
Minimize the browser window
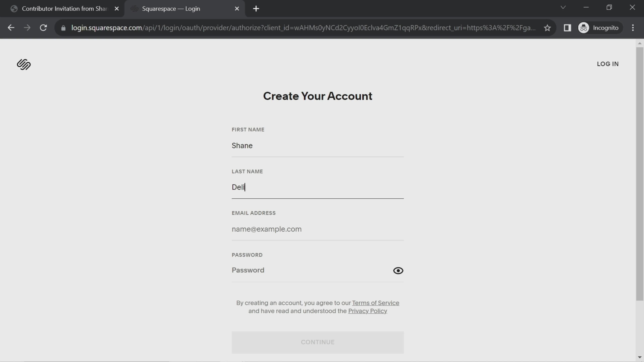click(586, 7)
